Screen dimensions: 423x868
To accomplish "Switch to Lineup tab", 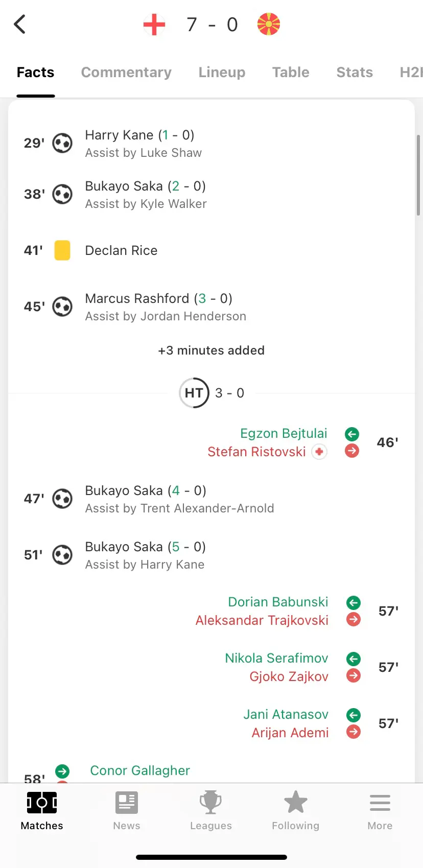I will click(x=222, y=72).
